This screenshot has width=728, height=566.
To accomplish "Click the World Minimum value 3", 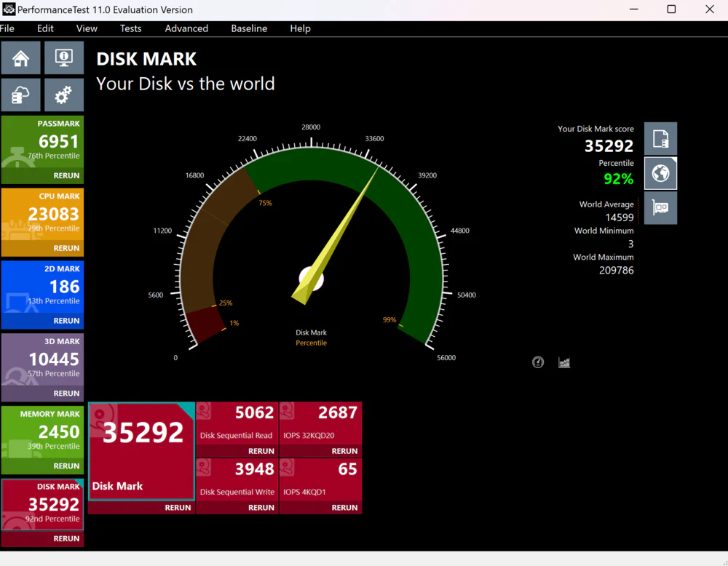I will click(630, 244).
